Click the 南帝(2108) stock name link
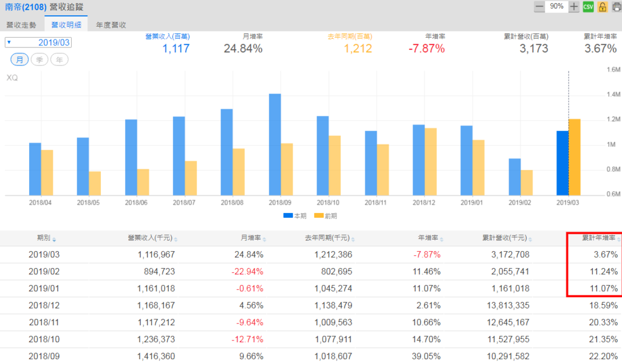Viewport: 622px width, 364px height. pyautogui.click(x=26, y=7)
